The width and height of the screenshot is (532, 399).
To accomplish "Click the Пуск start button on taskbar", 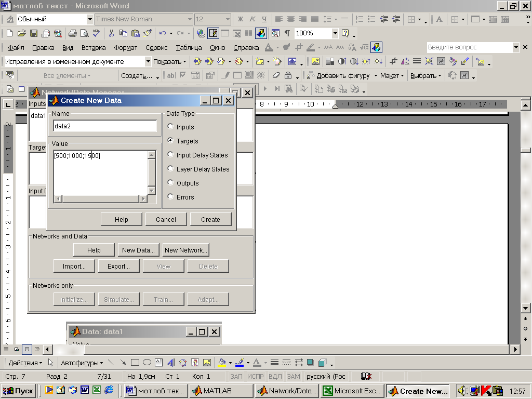I will click(x=18, y=391).
